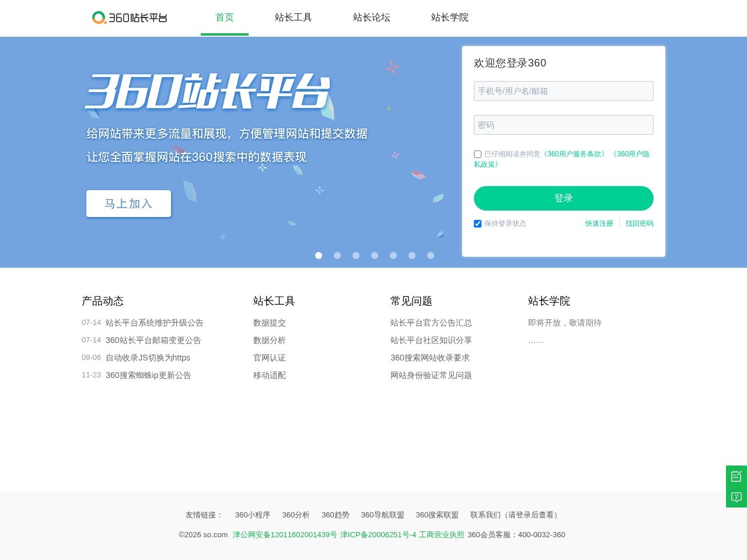Viewport: 747px width, 560px height.
Task: Uncheck the 保持登录状态 checkbox
Action: pos(477,224)
